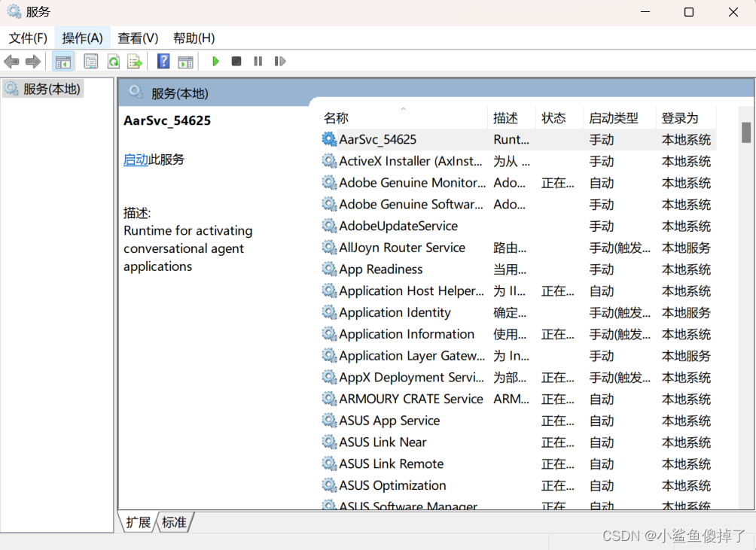Select Application Information service name

pos(407,334)
